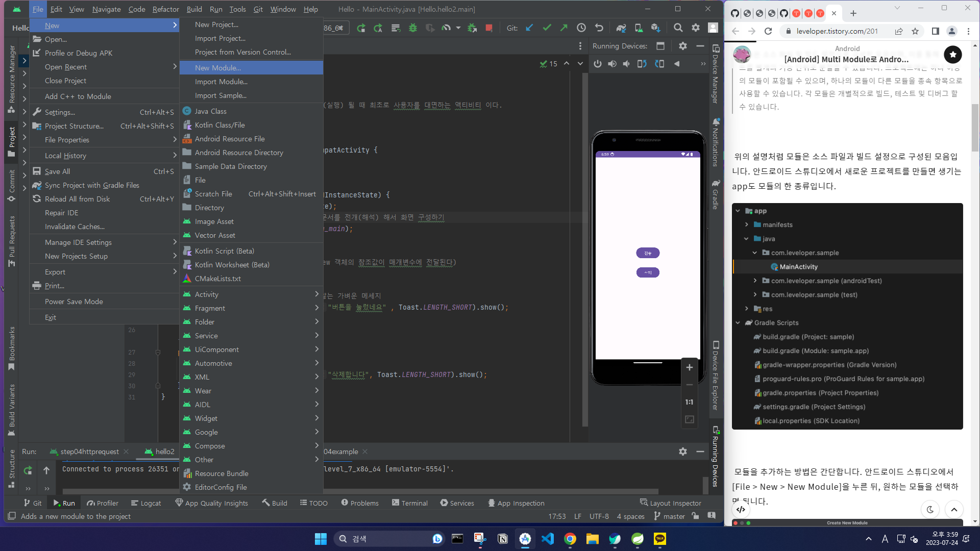Open Project Structure... menu entry
This screenshot has height=551, width=980.
coord(104,126)
